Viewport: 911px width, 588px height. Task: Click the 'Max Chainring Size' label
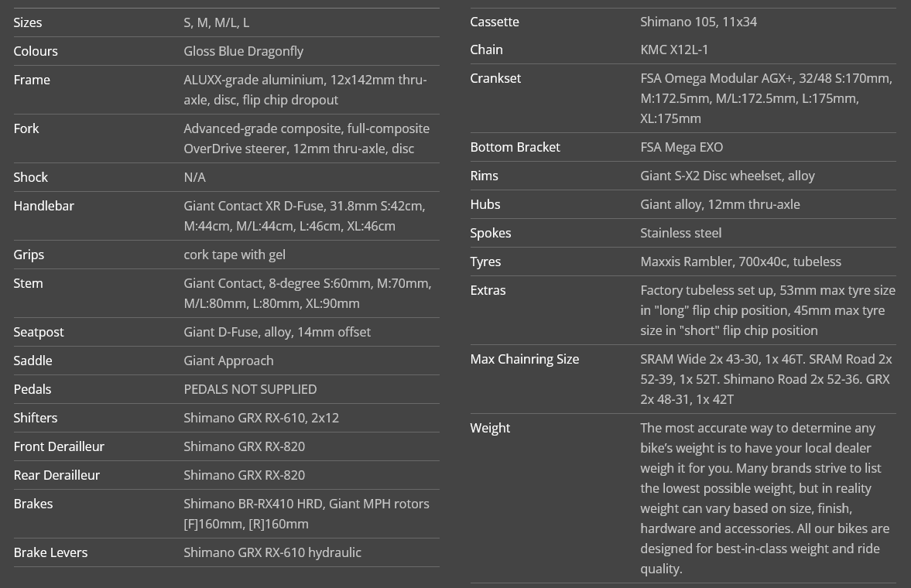click(x=525, y=359)
